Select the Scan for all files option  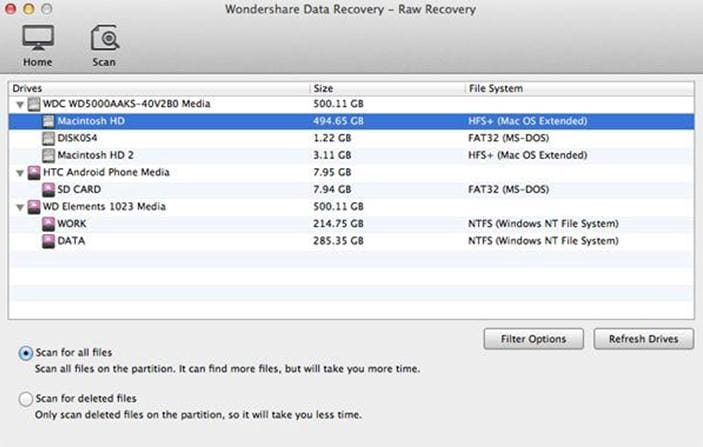[26, 353]
